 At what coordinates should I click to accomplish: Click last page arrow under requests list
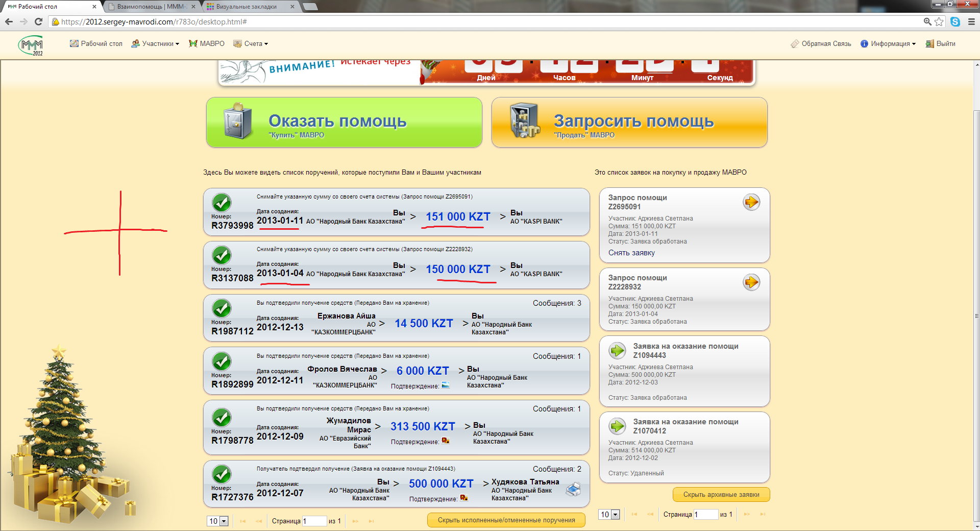coord(763,515)
